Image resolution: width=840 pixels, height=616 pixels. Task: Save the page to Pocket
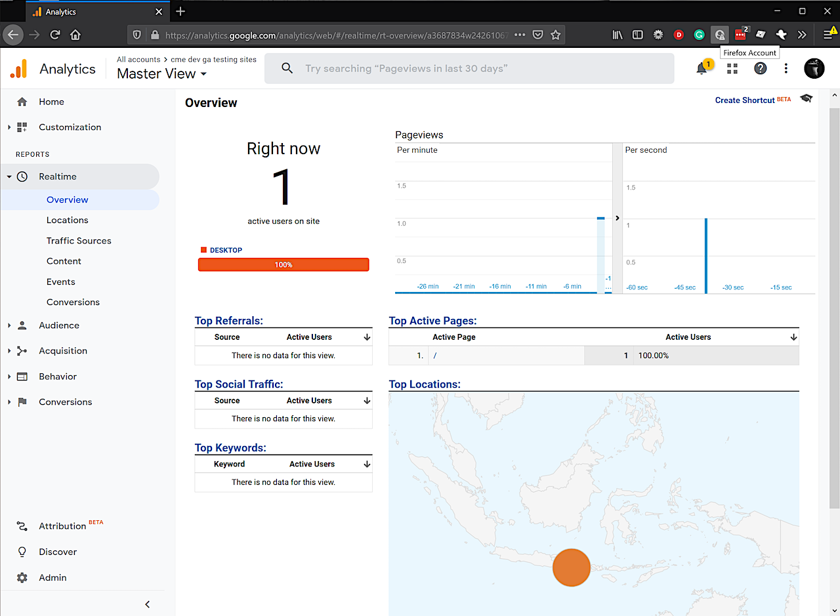[x=537, y=35]
